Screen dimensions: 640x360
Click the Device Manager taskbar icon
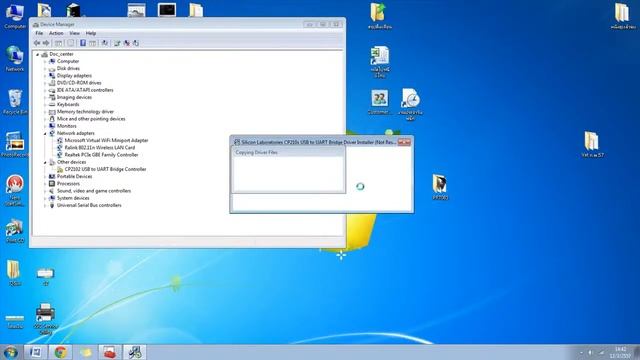point(134,352)
